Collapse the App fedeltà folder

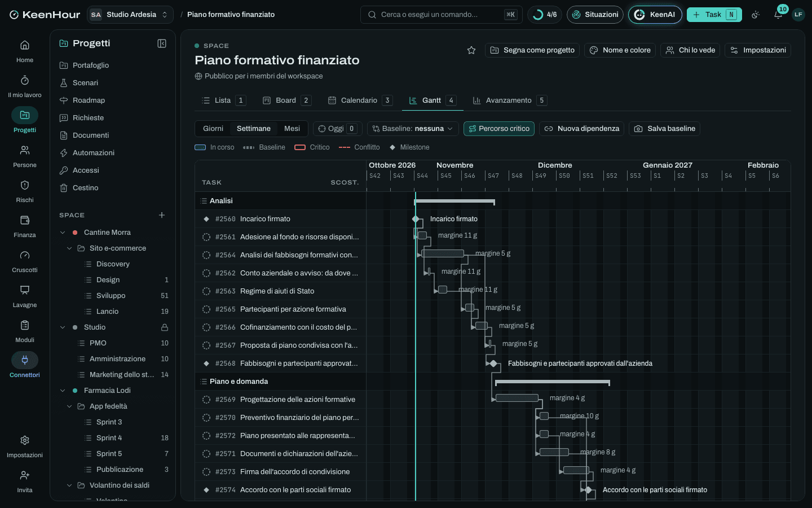point(69,406)
